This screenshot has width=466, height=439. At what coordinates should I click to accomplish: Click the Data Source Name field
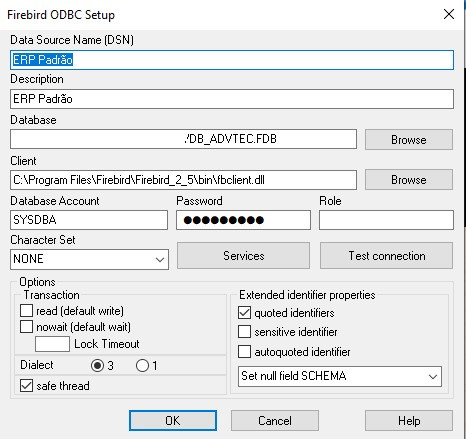tap(232, 60)
